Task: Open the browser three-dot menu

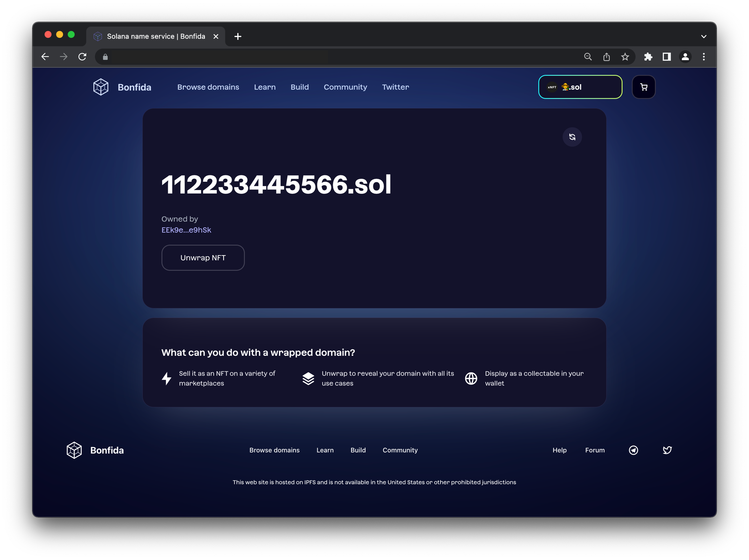Action: pos(703,57)
